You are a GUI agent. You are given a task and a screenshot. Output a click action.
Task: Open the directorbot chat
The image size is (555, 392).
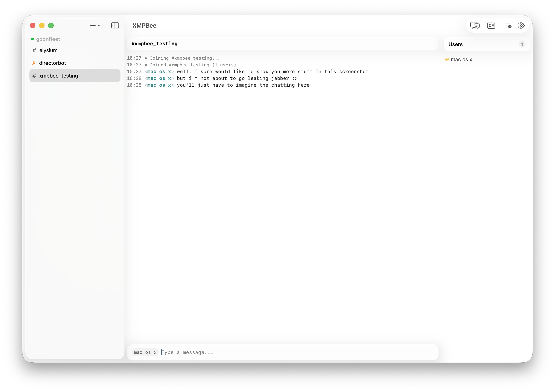coord(75,63)
